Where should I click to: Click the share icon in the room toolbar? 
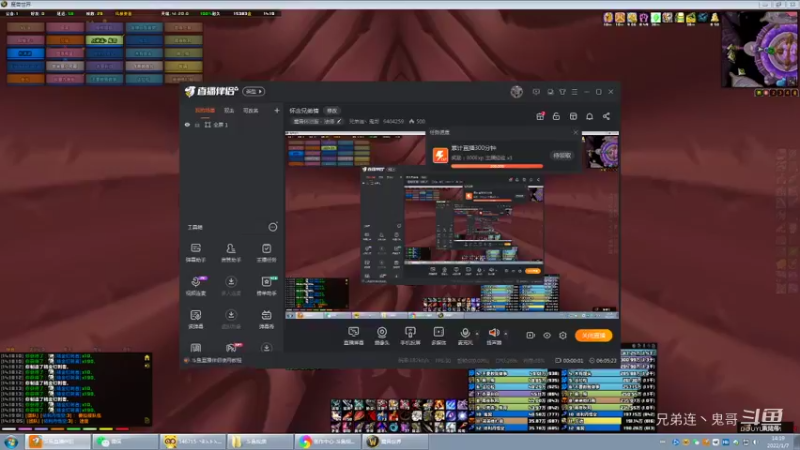[x=606, y=116]
